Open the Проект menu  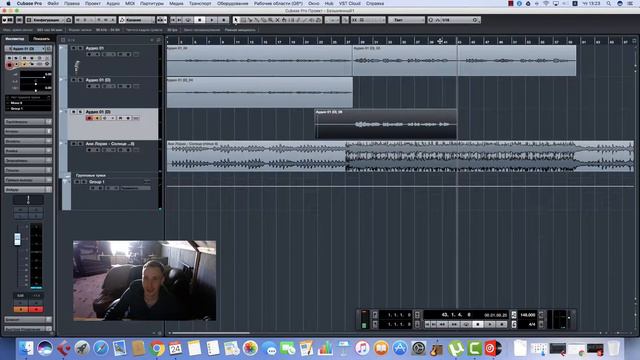(93, 3)
